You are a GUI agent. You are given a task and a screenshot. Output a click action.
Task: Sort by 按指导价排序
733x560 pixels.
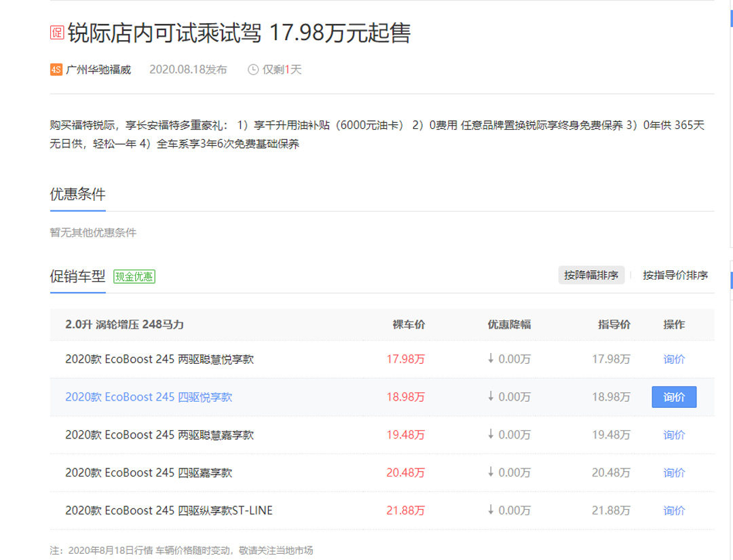[675, 275]
